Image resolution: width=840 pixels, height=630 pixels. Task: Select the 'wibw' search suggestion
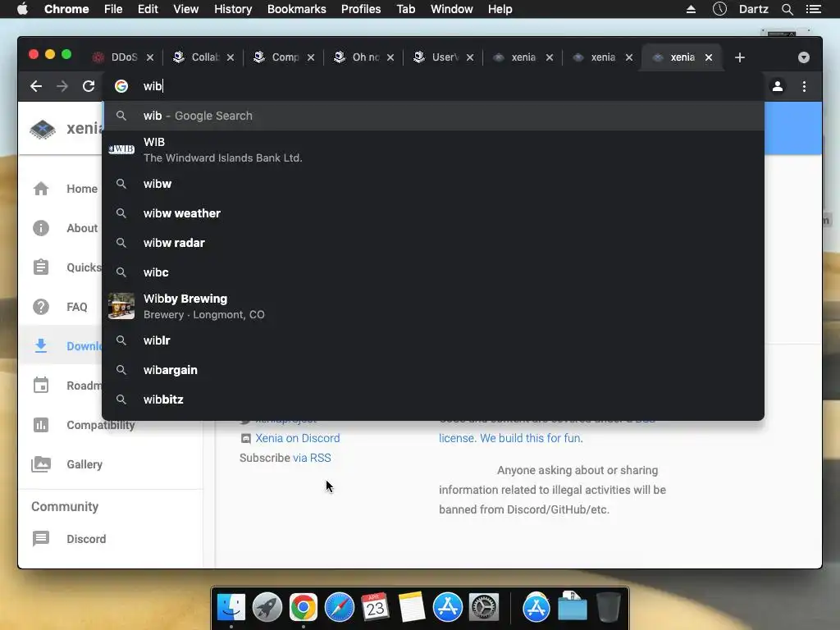tap(433, 184)
